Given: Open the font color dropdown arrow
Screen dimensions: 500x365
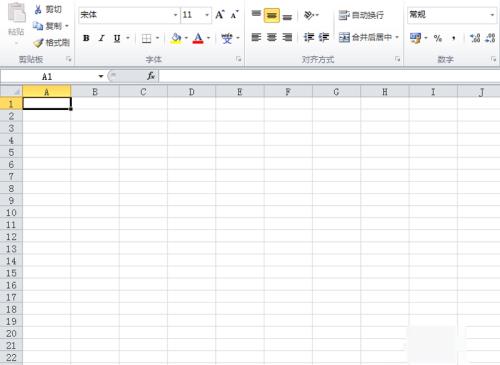Looking at the screenshot, I should pyautogui.click(x=209, y=38).
